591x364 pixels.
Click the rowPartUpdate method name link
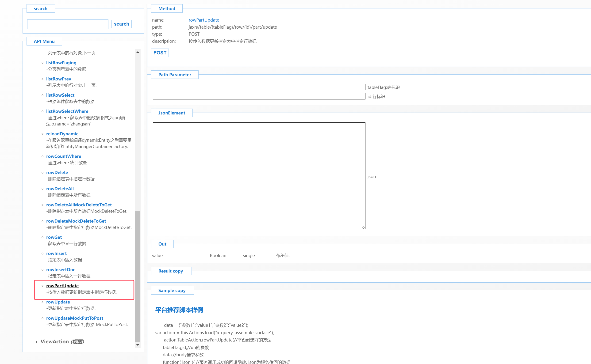coord(204,20)
